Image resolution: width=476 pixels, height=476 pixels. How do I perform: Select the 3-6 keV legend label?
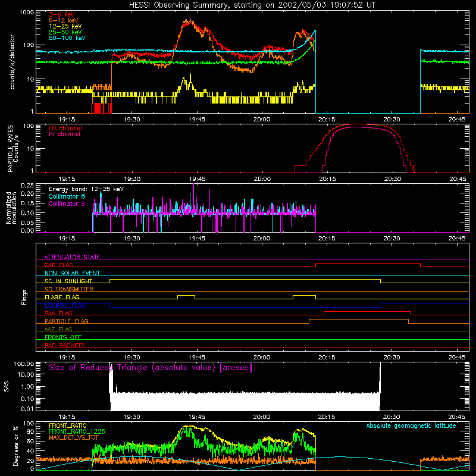(x=62, y=14)
